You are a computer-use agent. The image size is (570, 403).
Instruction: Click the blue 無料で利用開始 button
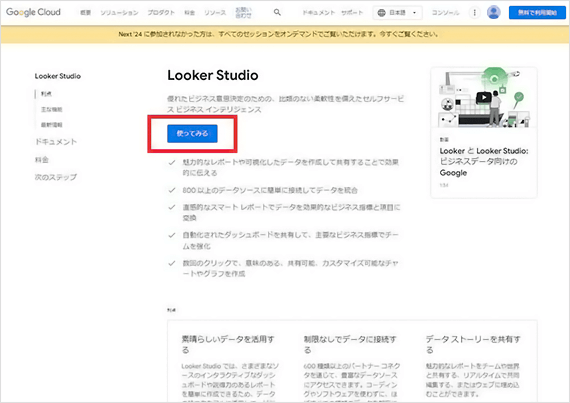tap(537, 13)
